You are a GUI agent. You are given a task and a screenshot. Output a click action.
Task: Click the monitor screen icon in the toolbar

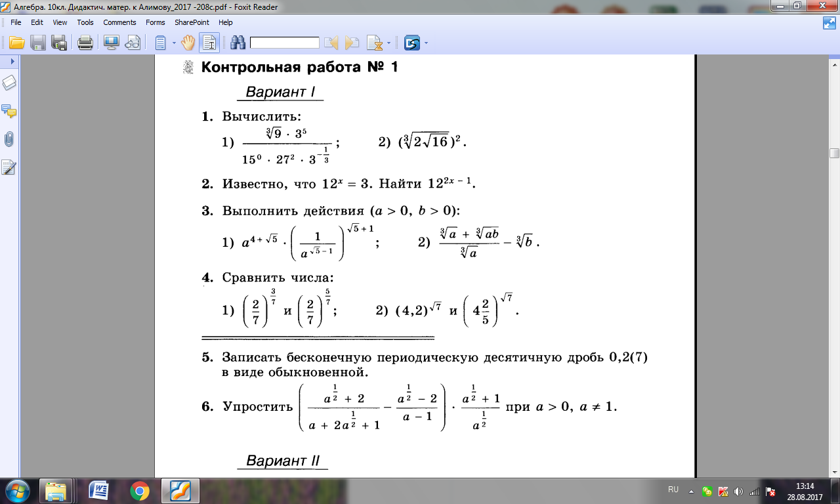tap(111, 43)
